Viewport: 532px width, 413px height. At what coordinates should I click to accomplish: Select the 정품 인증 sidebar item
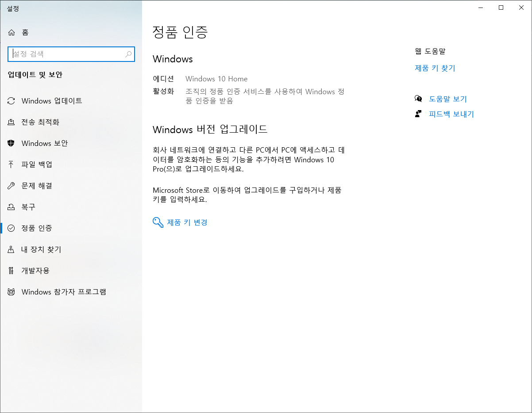coord(71,228)
